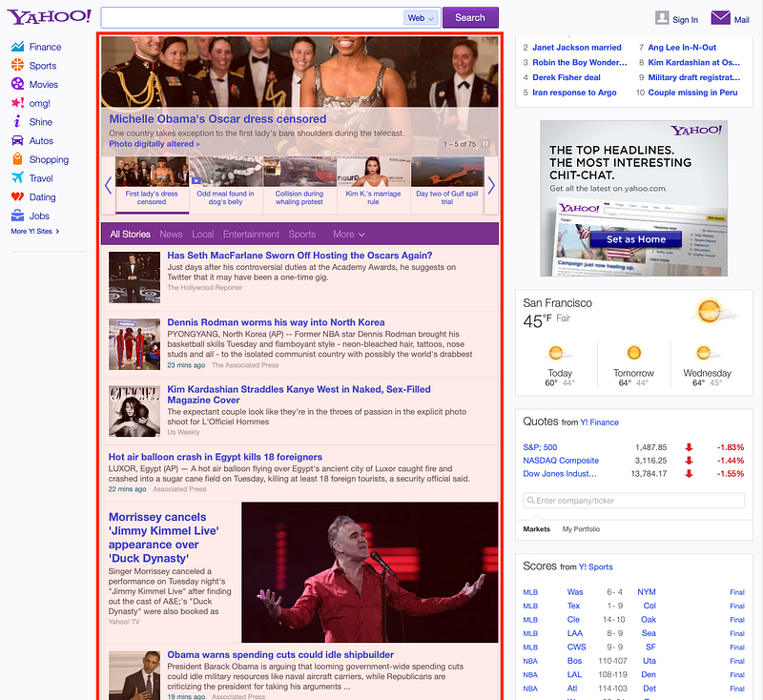Click Ang Lee In-N-Out trending link

(x=682, y=47)
